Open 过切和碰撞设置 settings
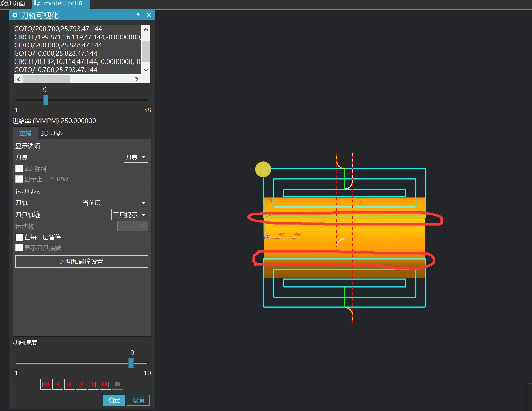 pyautogui.click(x=82, y=261)
